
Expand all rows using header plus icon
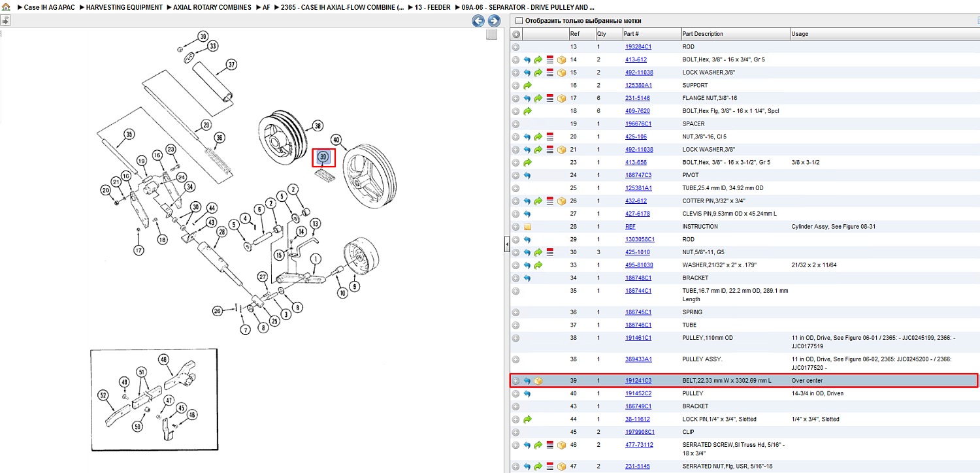[516, 34]
